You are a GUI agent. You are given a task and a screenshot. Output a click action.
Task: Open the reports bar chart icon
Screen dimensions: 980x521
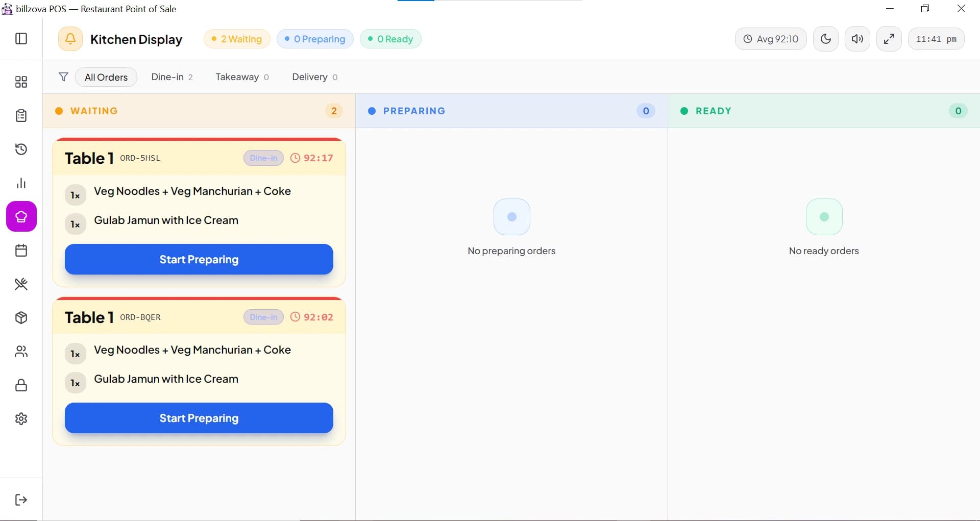pyautogui.click(x=21, y=183)
